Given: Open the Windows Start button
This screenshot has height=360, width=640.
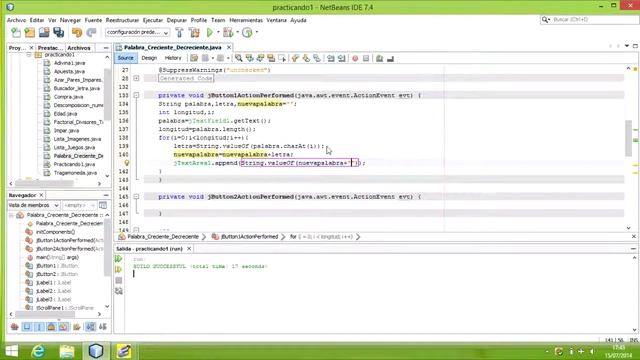Looking at the screenshot, I should pyautogui.click(x=11, y=351).
